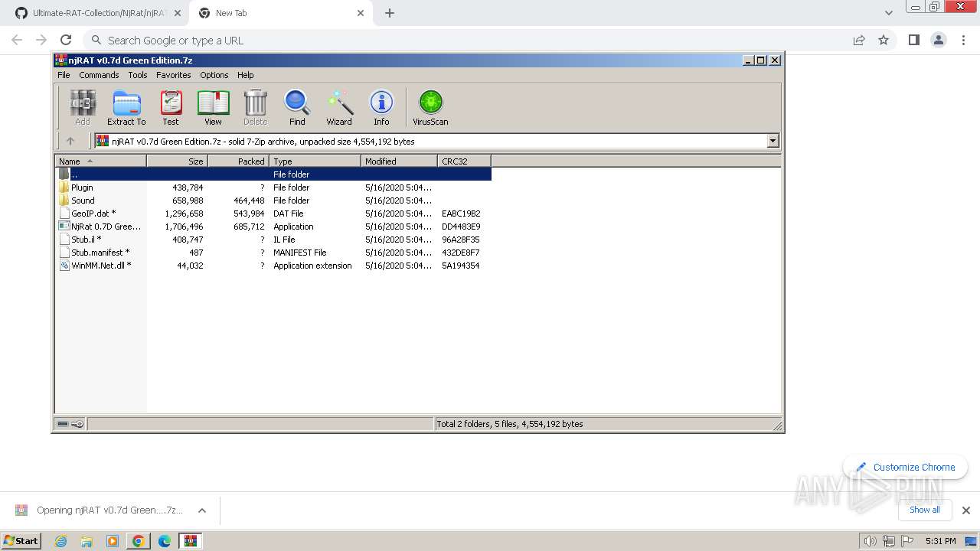Sort by Packed column header

click(x=238, y=161)
